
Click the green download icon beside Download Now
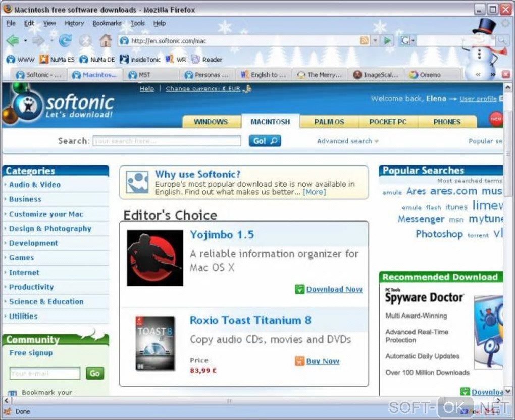tap(299, 289)
